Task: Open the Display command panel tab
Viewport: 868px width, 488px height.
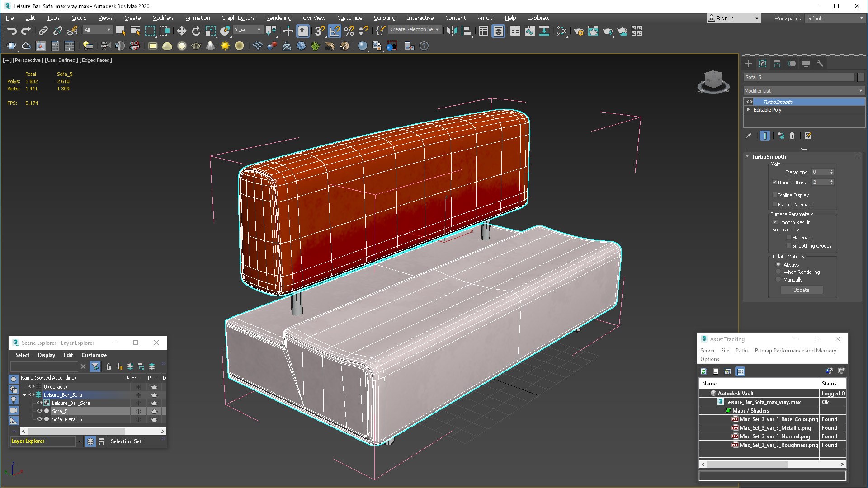Action: point(806,64)
